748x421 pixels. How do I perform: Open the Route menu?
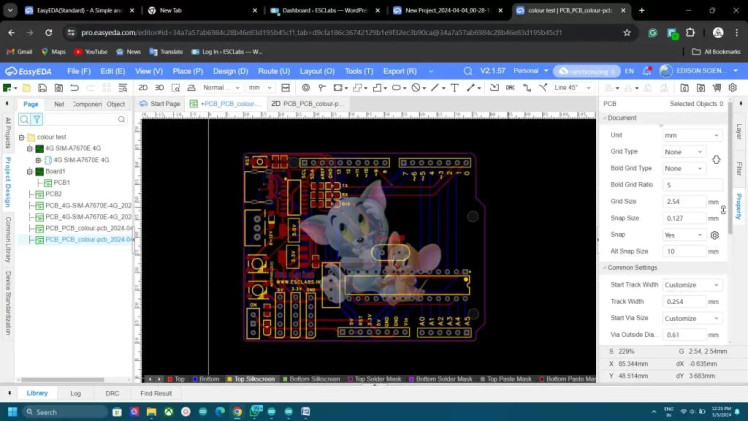(273, 71)
